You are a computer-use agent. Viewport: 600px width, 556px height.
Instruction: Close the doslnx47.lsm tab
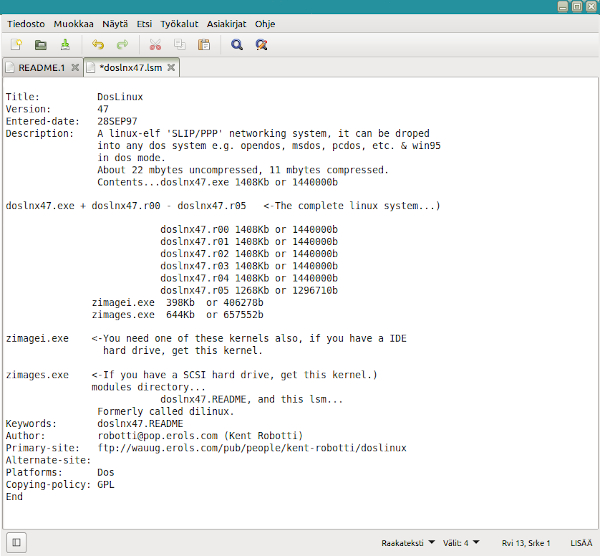pyautogui.click(x=171, y=68)
